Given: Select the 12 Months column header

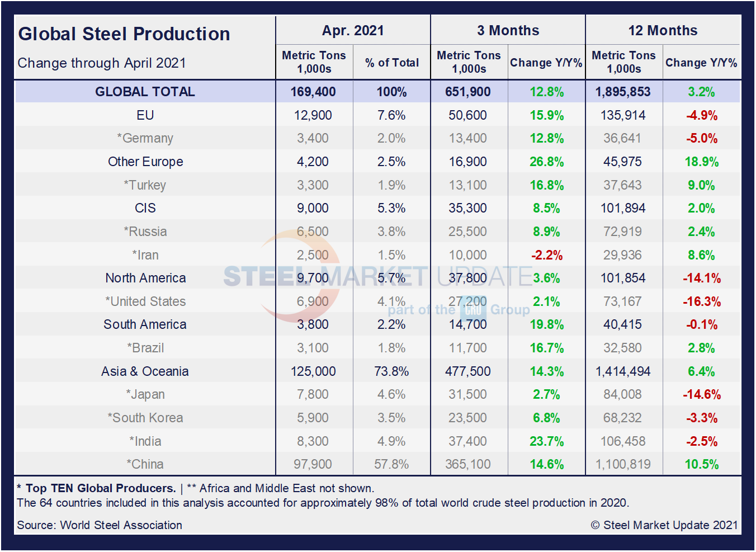Looking at the screenshot, I should pos(663,31).
